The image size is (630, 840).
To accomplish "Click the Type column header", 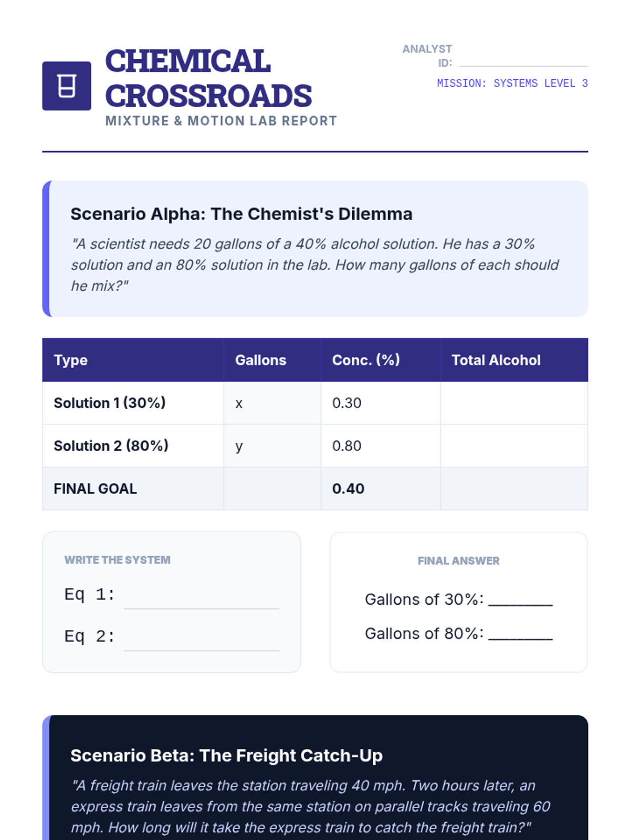I will [71, 360].
